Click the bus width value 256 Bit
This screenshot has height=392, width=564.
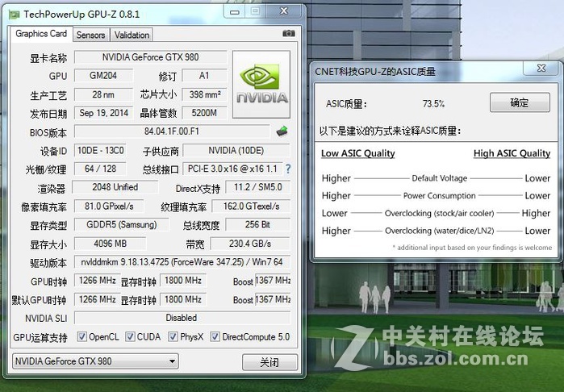tap(258, 225)
